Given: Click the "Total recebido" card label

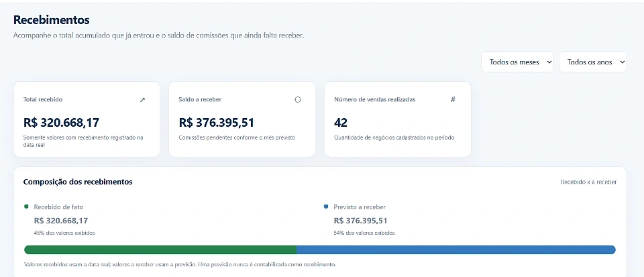Looking at the screenshot, I should [x=43, y=99].
